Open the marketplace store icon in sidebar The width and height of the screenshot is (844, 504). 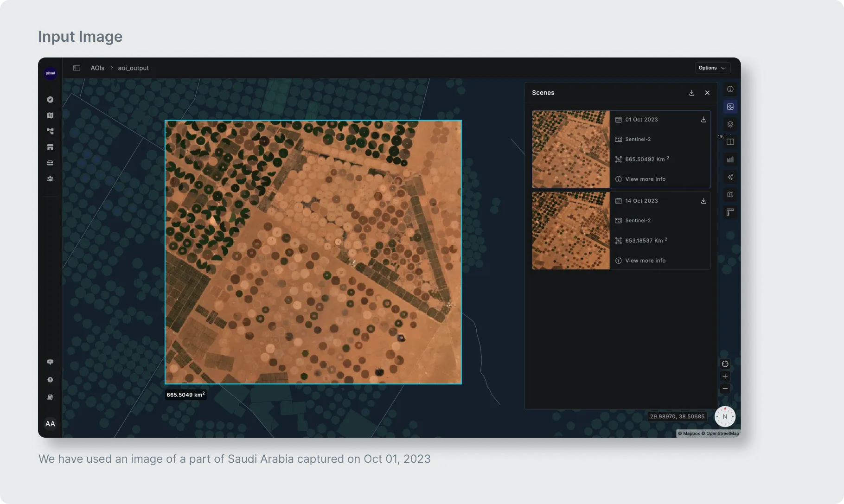(x=50, y=147)
